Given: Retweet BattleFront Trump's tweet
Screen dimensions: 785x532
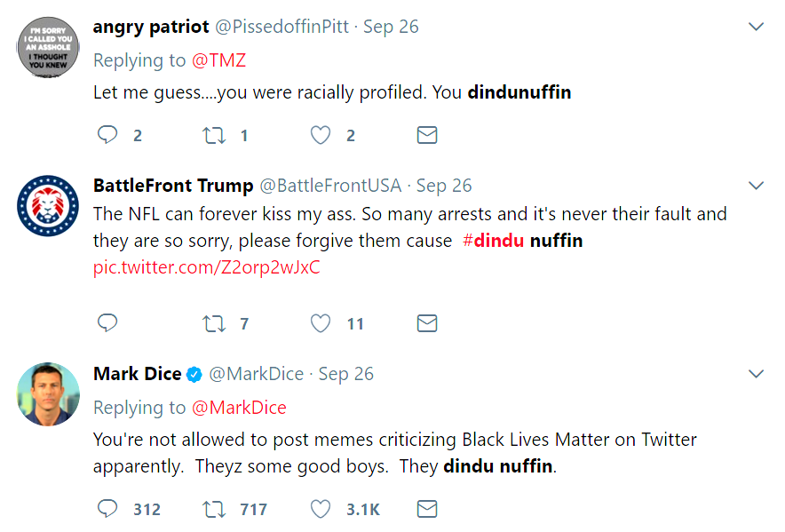Looking at the screenshot, I should point(214,323).
